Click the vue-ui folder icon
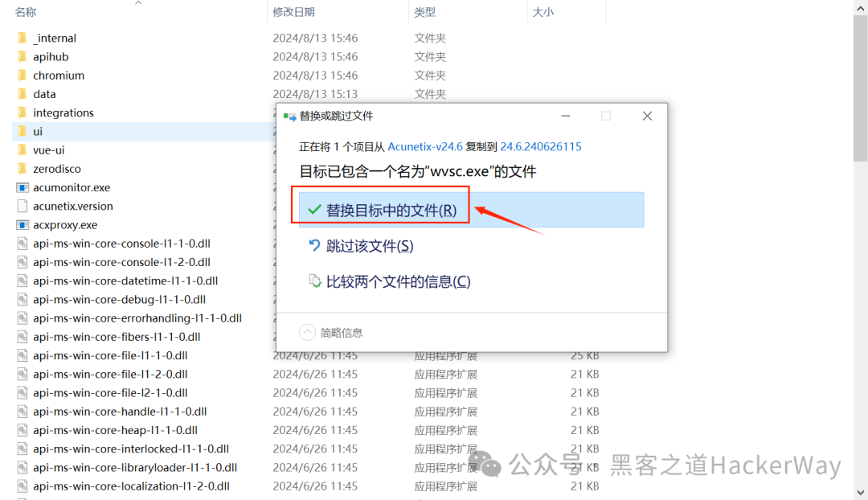 23,150
